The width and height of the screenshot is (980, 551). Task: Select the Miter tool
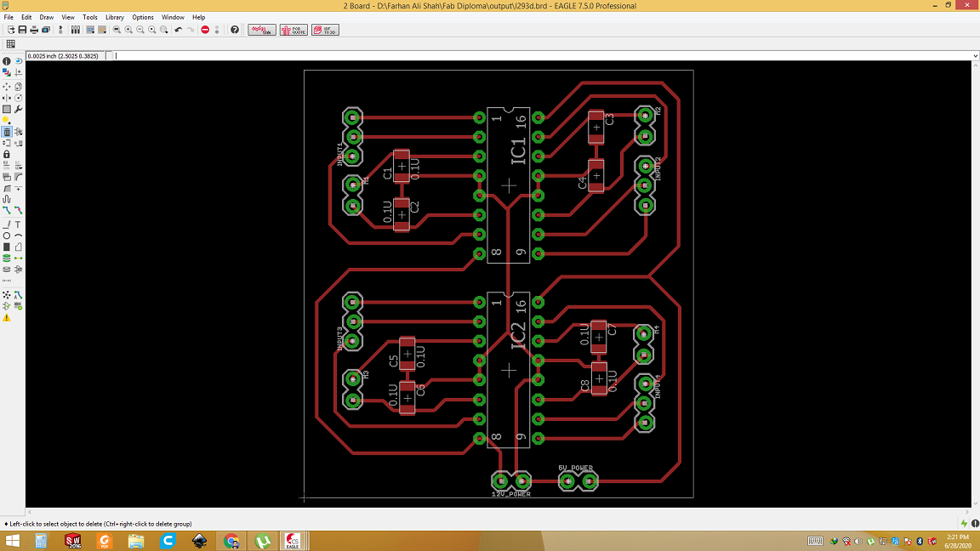[x=18, y=177]
